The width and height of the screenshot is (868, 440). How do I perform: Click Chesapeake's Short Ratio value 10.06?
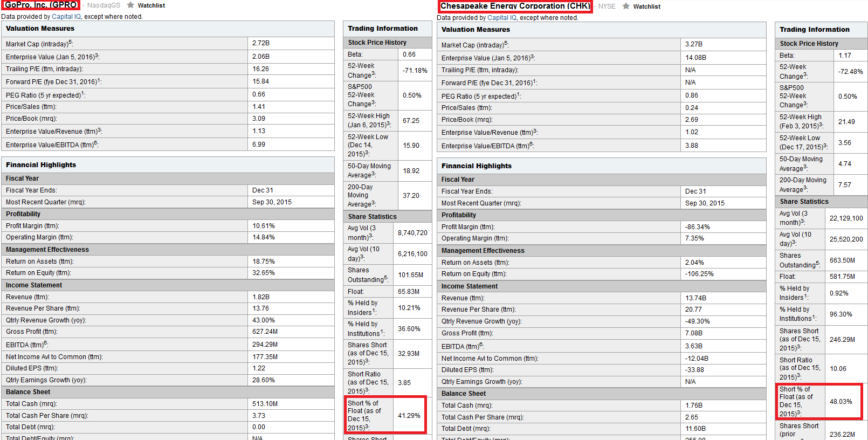point(838,369)
